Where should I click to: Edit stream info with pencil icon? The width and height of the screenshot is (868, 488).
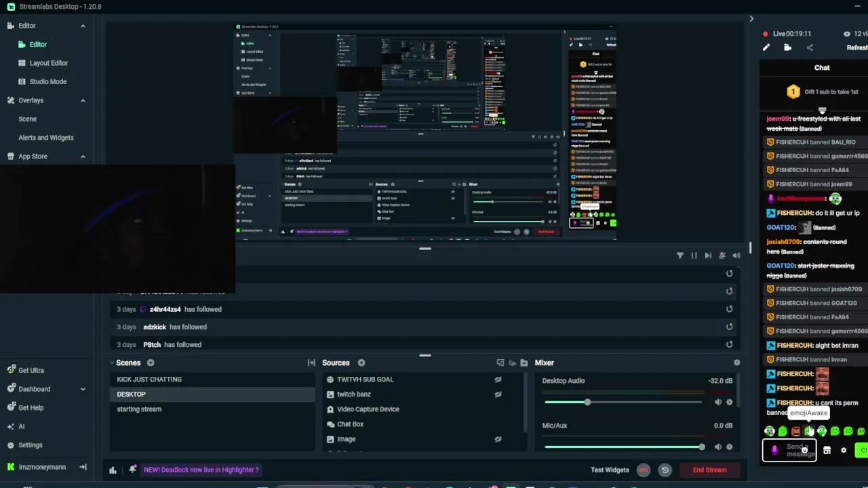[x=766, y=47]
